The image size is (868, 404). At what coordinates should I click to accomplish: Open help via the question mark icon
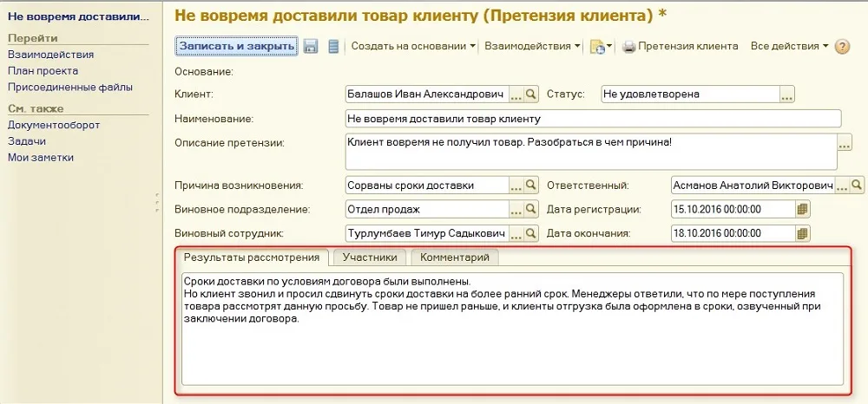pos(841,47)
